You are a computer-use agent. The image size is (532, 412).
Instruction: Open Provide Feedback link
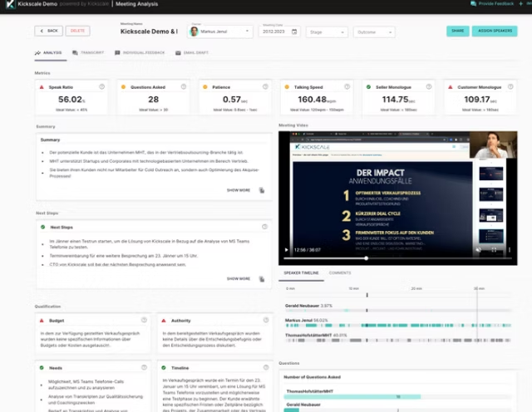coord(492,3)
